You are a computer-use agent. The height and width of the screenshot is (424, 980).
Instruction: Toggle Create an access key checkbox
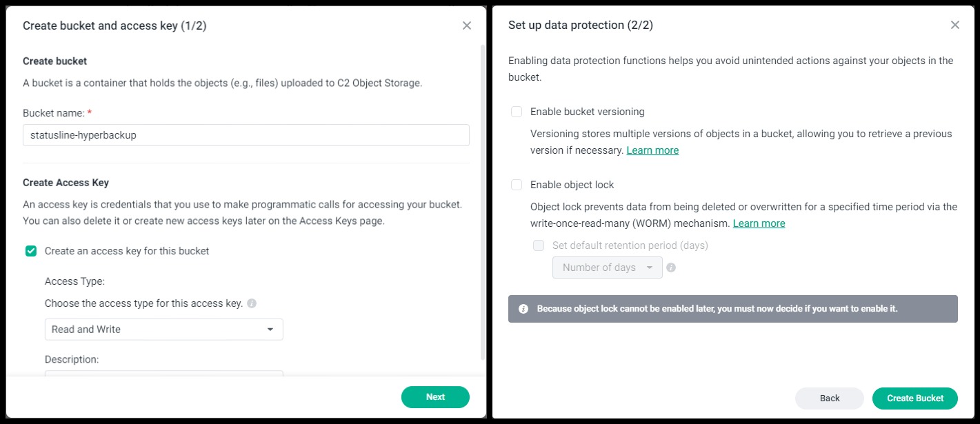coord(31,251)
